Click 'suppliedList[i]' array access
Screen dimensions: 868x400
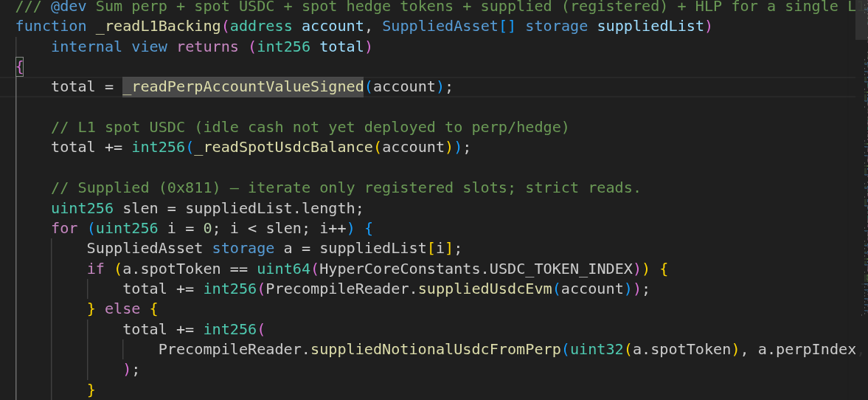pos(386,248)
